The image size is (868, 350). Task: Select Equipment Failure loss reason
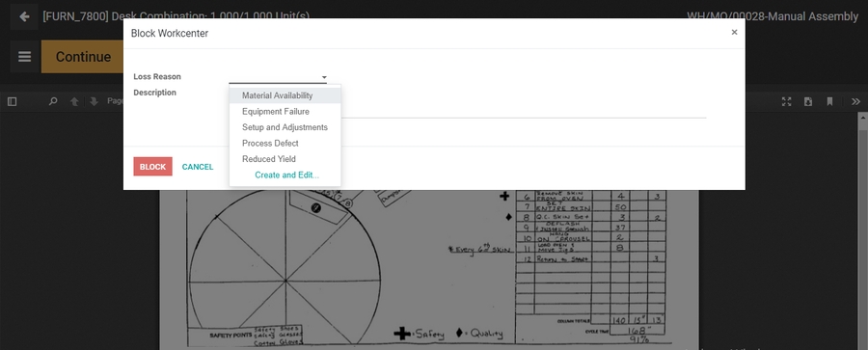tap(285, 111)
